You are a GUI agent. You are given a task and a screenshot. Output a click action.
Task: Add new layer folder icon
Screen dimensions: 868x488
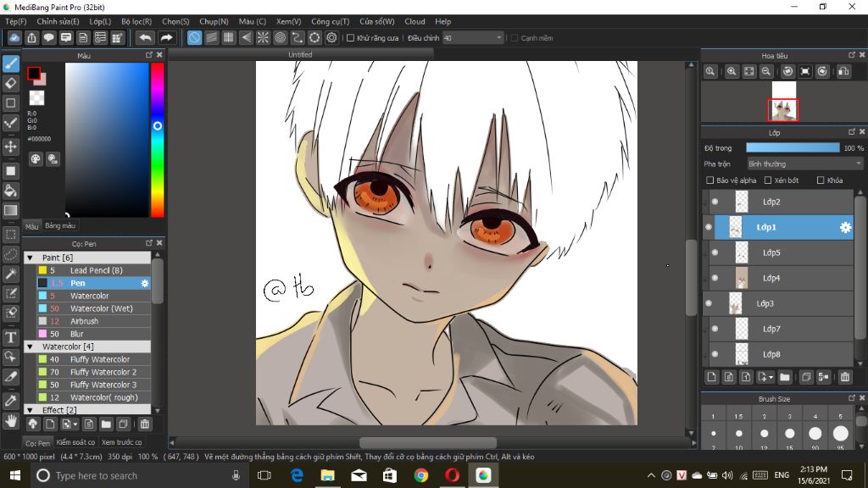point(784,377)
